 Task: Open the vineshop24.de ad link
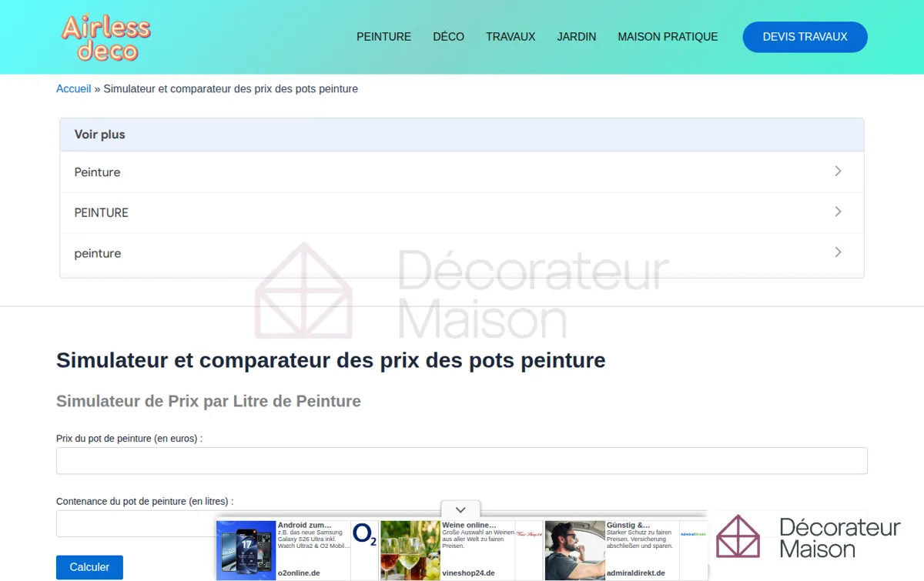pyautogui.click(x=468, y=573)
